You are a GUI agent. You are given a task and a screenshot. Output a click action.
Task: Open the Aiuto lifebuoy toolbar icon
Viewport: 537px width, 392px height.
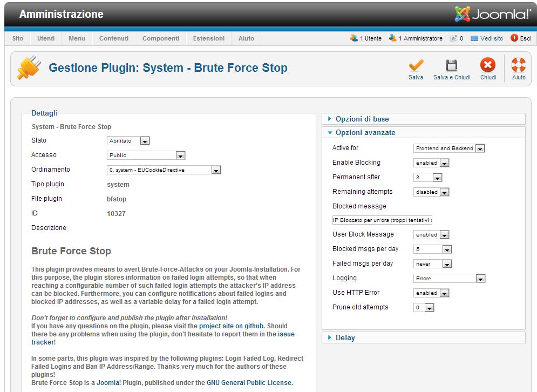pyautogui.click(x=519, y=65)
